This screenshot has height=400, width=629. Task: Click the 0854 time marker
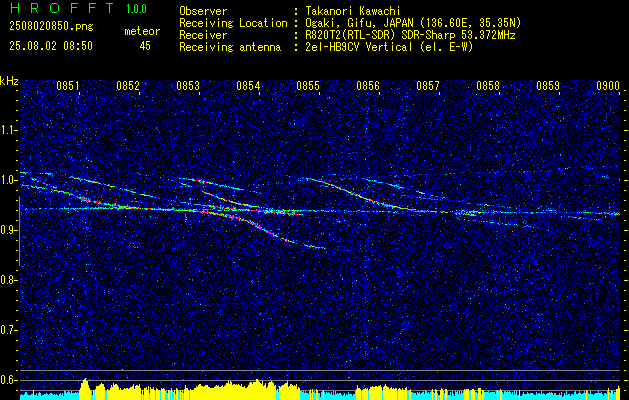click(x=248, y=86)
